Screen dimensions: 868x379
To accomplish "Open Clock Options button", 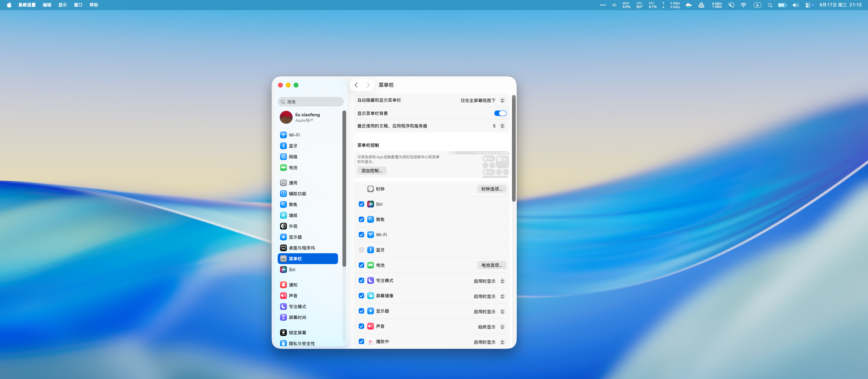I will tap(492, 189).
